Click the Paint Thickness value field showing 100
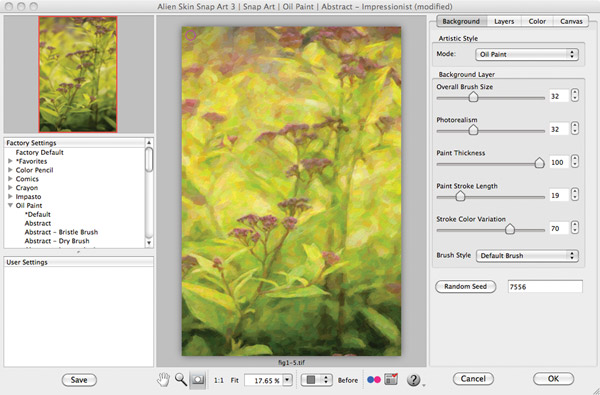Image resolution: width=600 pixels, height=395 pixels. point(559,162)
